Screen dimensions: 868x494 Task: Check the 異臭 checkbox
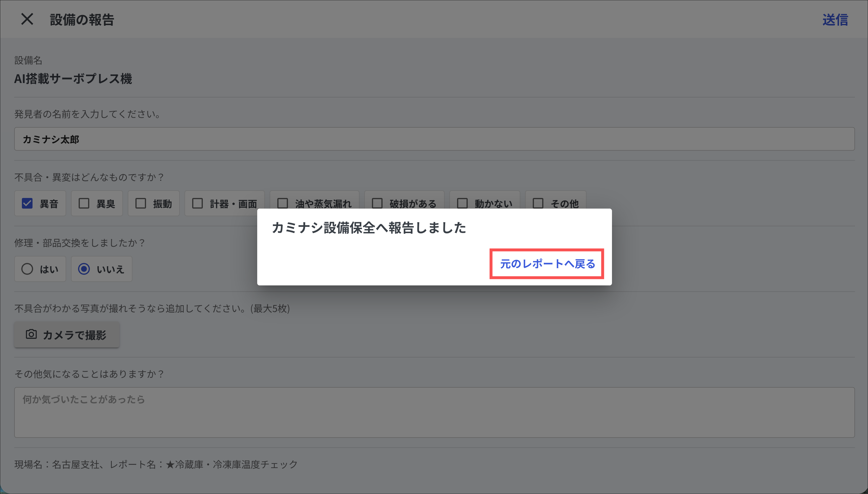click(x=84, y=204)
